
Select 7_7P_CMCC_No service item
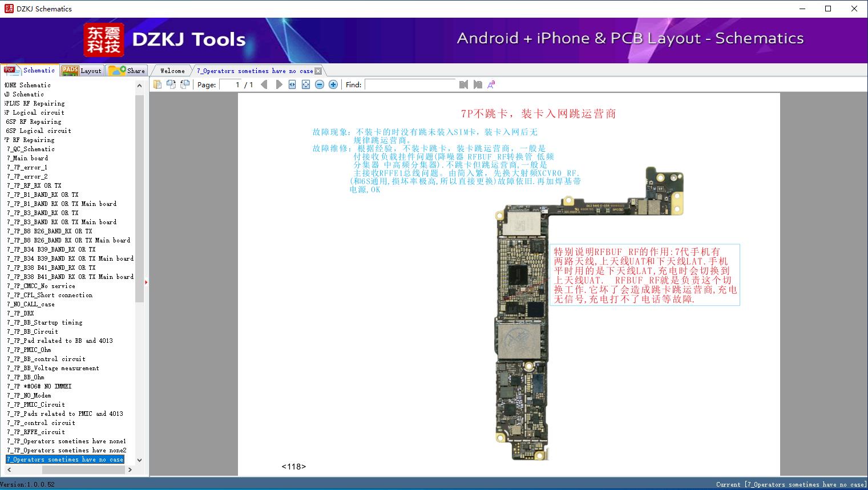(41, 286)
